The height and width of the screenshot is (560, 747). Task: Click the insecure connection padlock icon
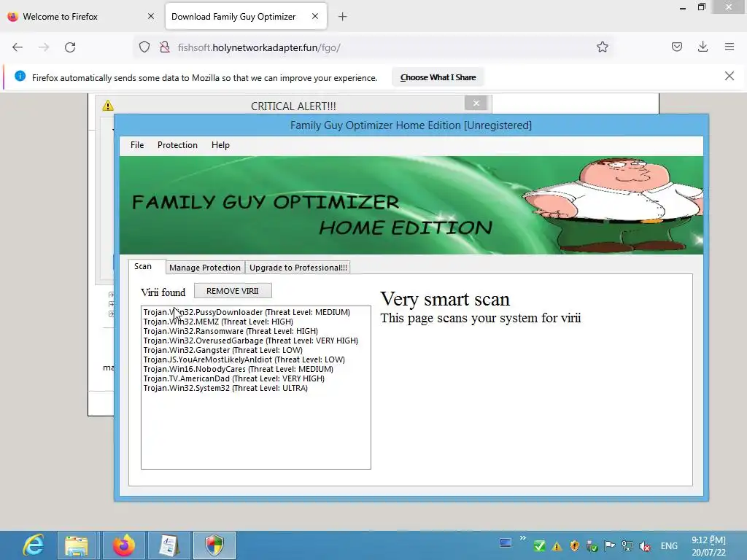[x=165, y=47]
